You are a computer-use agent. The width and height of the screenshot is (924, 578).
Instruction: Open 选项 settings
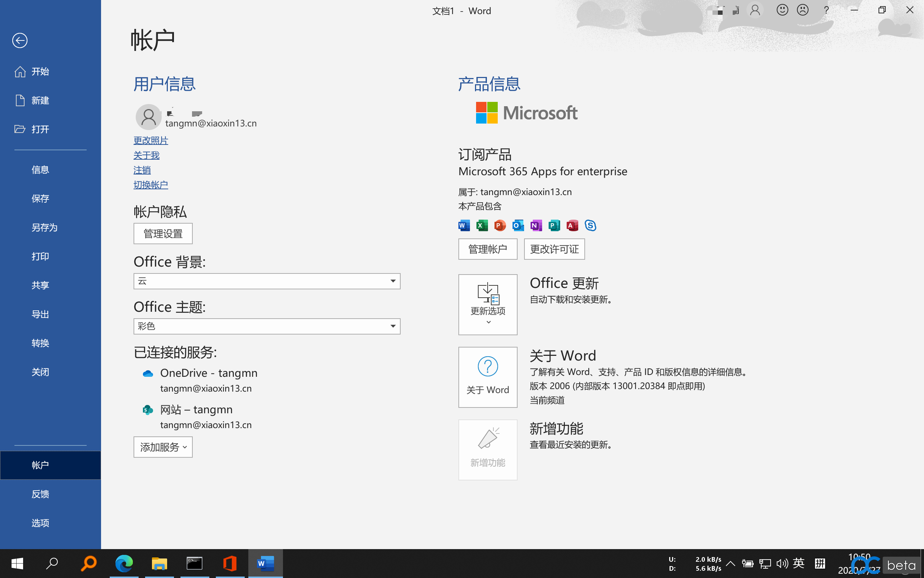[51, 523]
